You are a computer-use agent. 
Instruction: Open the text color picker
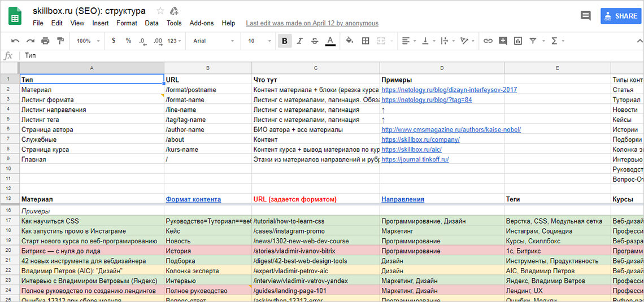click(330, 41)
